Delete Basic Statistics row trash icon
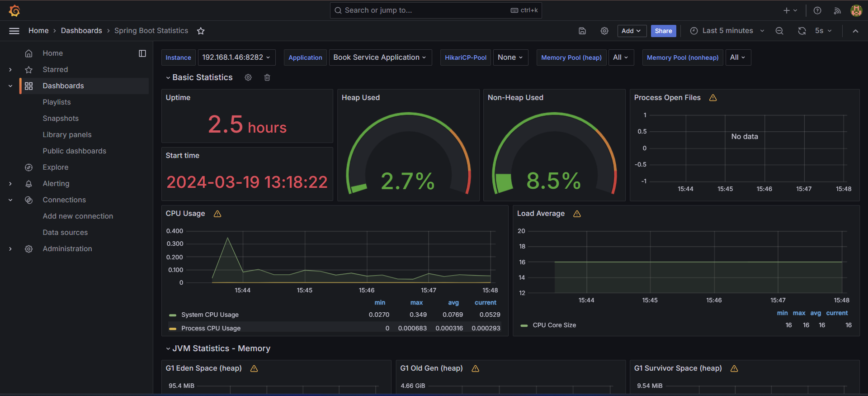This screenshot has height=396, width=868. tap(267, 77)
